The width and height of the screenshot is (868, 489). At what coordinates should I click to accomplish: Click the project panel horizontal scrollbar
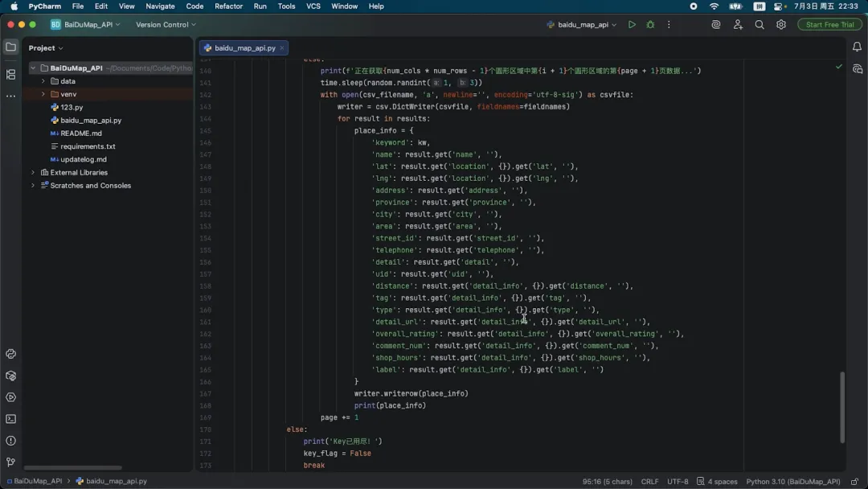pos(72,467)
